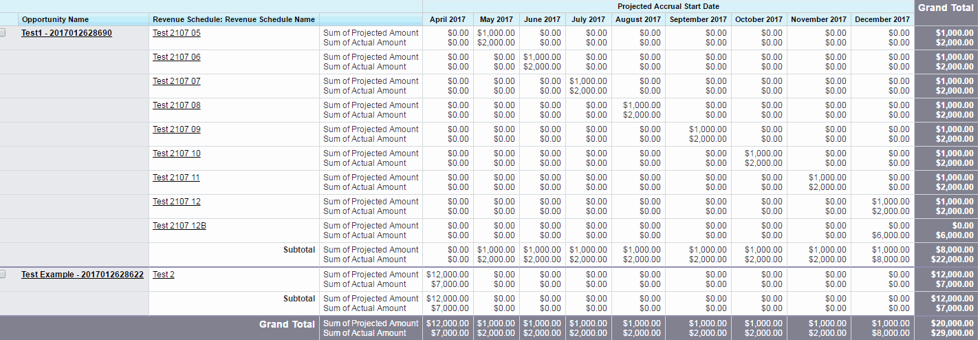
Task: Click the Subtotal label under Test 2107 12B
Action: 299,250
